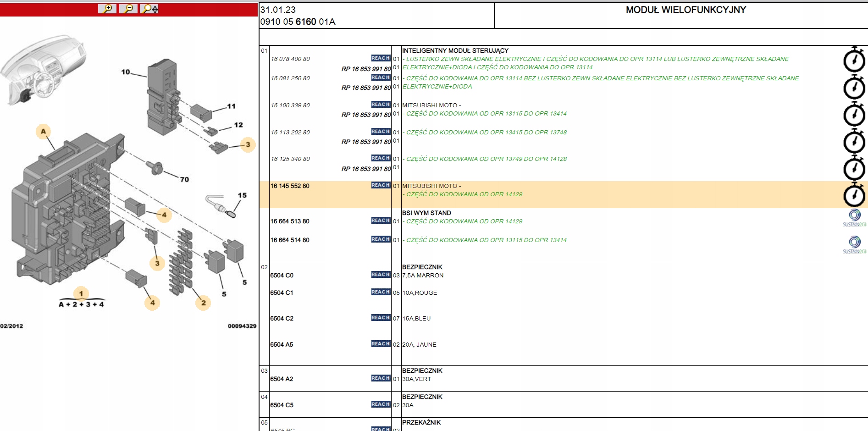Viewport: 868px width, 431px height.
Task: Select callout 11 on the diagram
Action: (x=232, y=106)
